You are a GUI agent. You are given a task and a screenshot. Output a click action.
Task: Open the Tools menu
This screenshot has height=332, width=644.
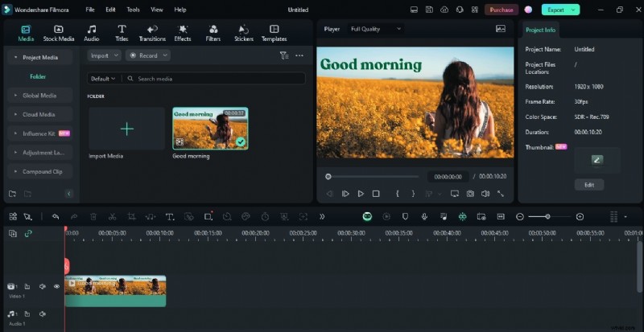point(133,10)
